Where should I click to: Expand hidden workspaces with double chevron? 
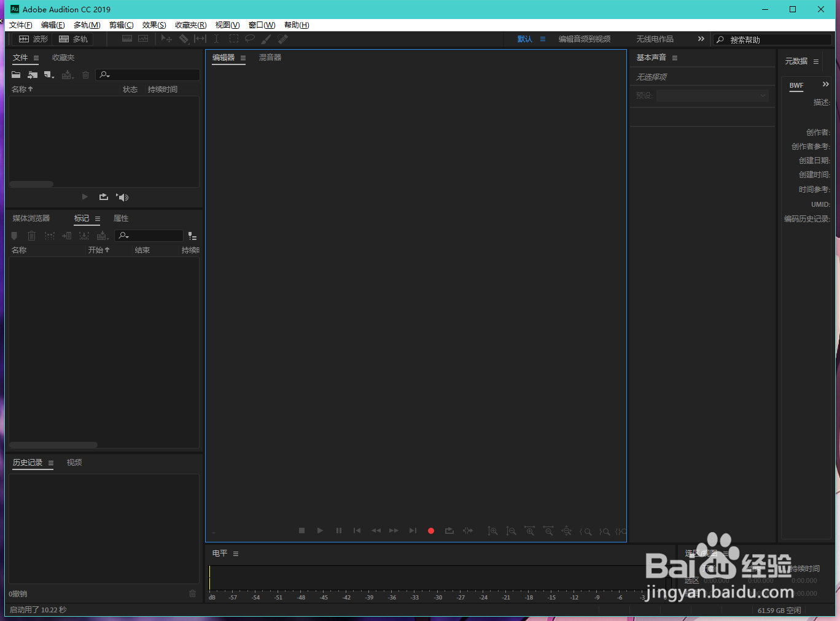point(701,39)
